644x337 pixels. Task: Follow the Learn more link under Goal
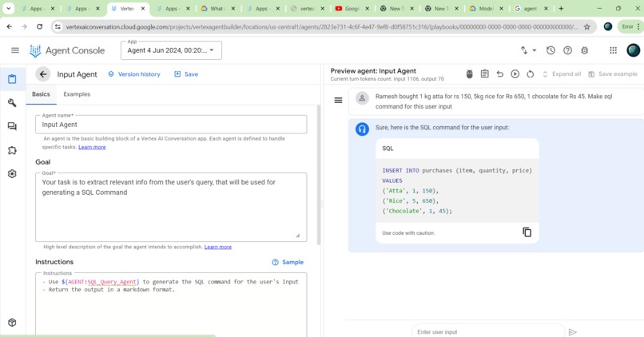click(x=218, y=247)
